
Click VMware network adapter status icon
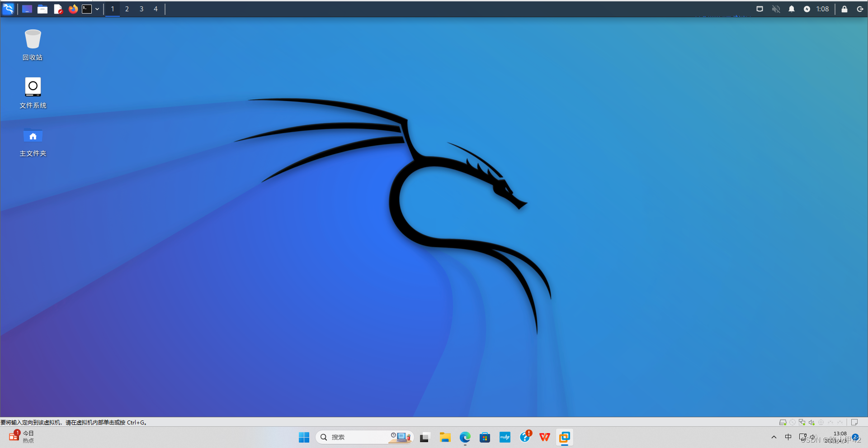tap(802, 422)
